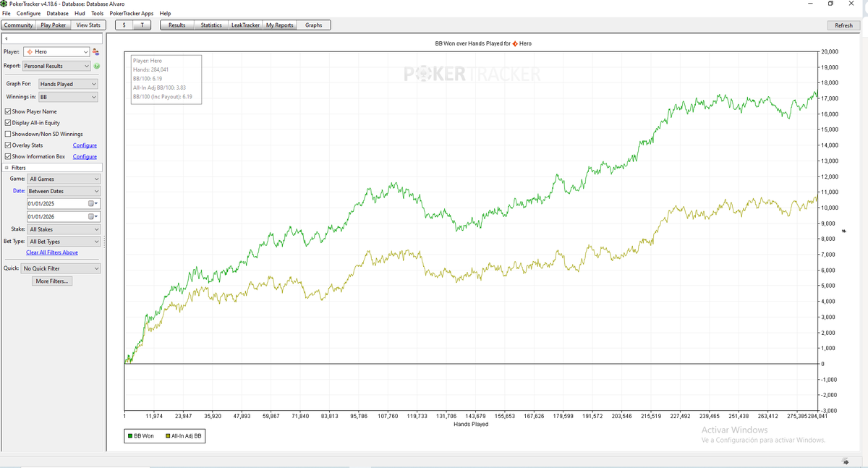Click the More Filters... button
Viewport: 868px width, 468px height.
pyautogui.click(x=52, y=281)
